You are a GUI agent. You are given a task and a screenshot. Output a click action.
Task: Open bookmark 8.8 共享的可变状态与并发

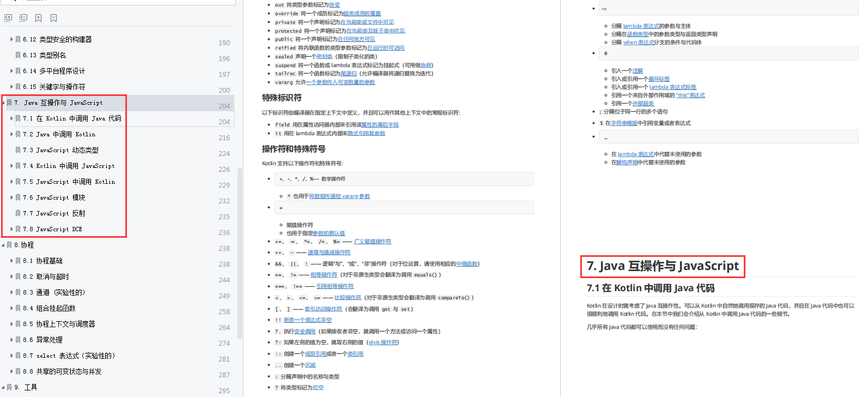coord(63,371)
